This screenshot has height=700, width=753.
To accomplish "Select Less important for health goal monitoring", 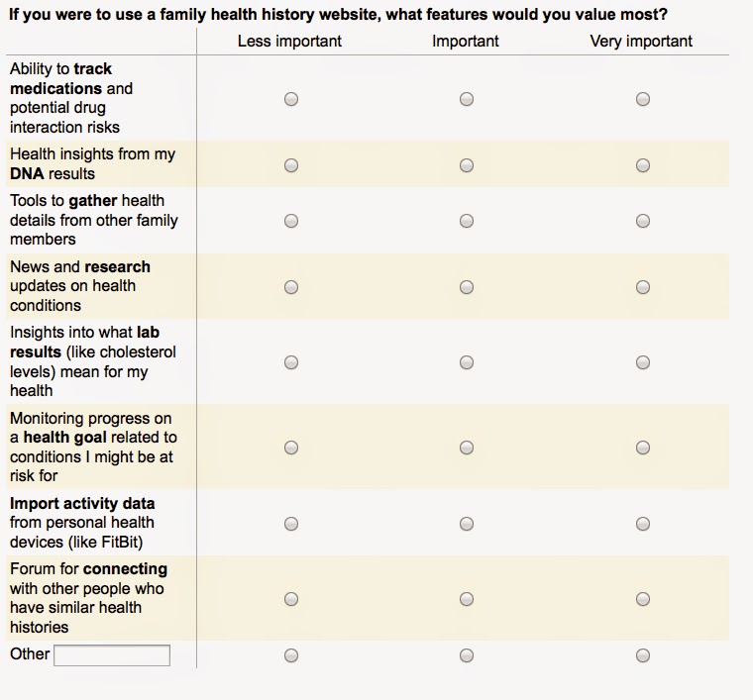I will click(x=291, y=448).
